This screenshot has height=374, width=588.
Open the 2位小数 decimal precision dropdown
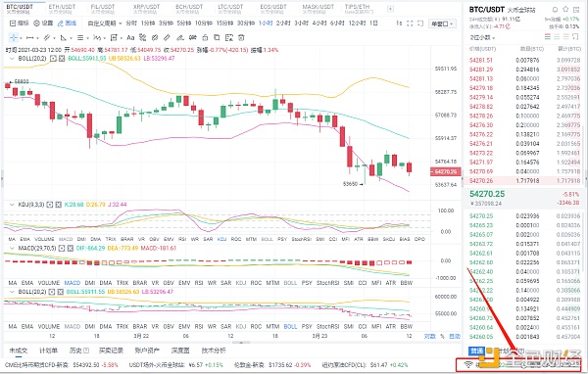coord(482,37)
